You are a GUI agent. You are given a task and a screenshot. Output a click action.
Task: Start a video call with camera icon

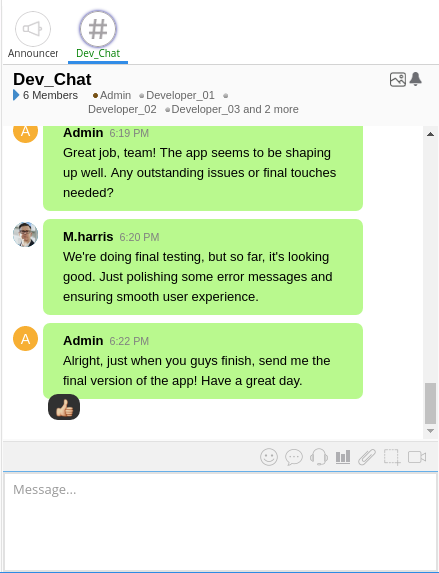coord(417,457)
